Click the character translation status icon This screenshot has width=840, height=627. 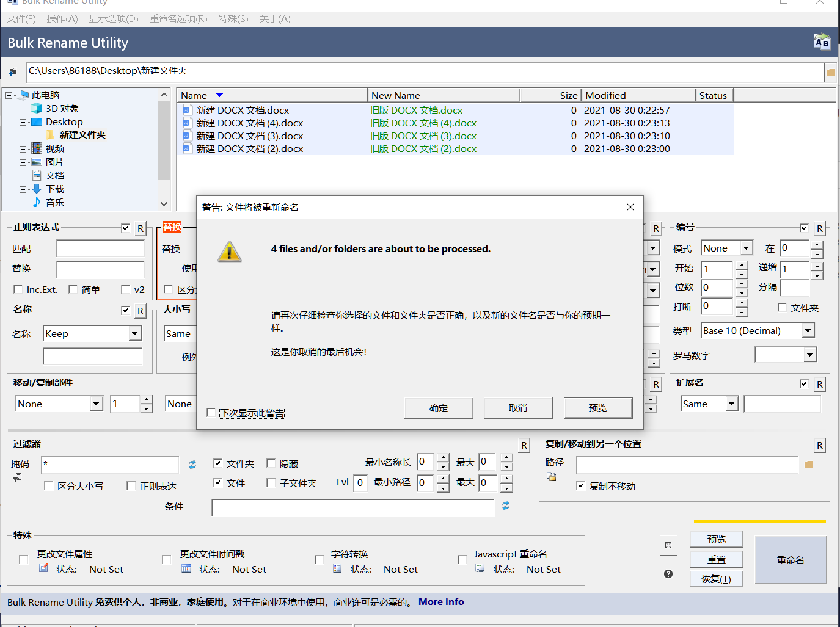click(x=337, y=568)
